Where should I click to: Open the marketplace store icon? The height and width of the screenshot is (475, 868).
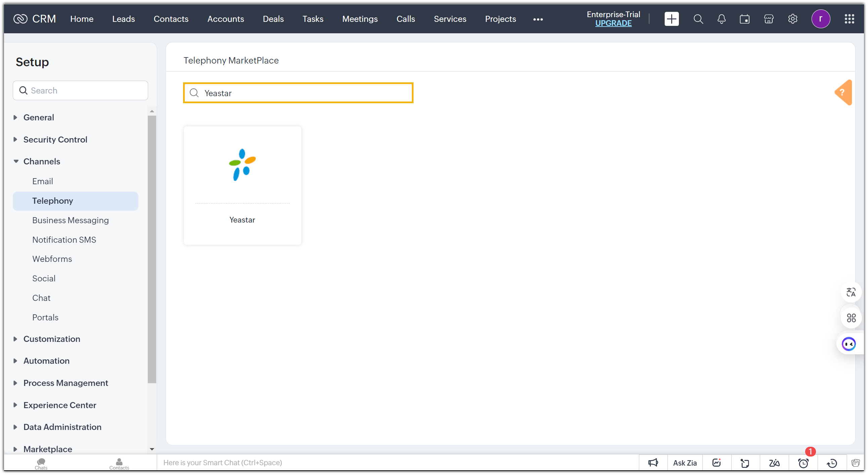point(768,19)
